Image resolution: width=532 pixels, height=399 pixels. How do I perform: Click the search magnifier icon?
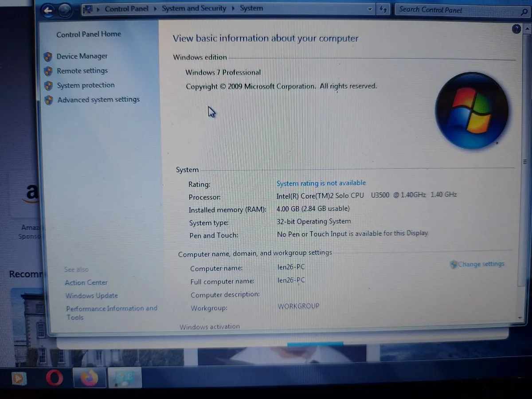point(524,12)
